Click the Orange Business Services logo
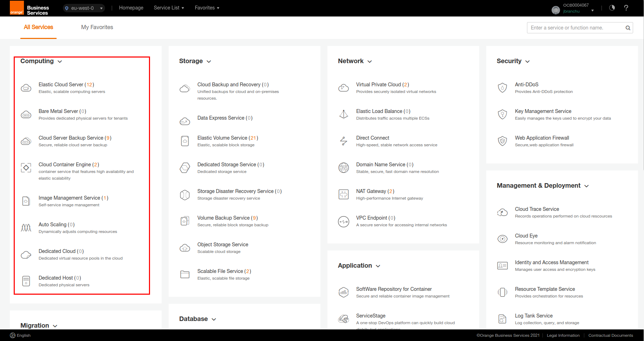The width and height of the screenshot is (644, 341). pos(30,8)
